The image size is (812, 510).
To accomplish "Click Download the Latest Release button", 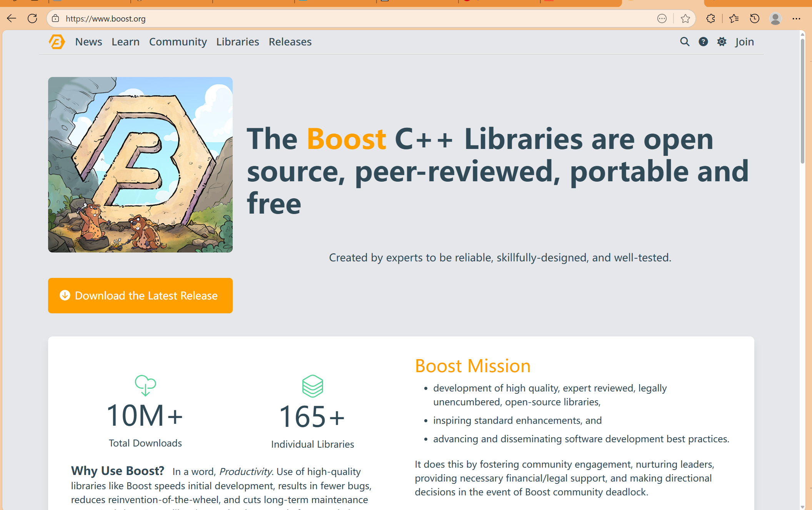I will click(140, 296).
